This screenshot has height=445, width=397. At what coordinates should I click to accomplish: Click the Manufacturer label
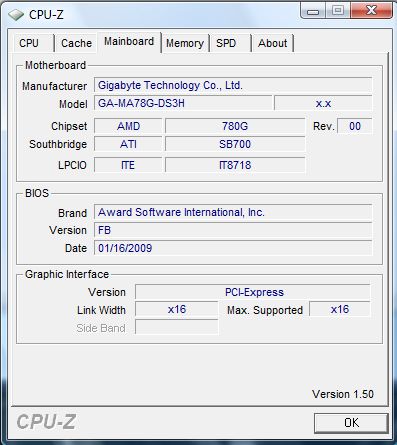click(x=54, y=86)
